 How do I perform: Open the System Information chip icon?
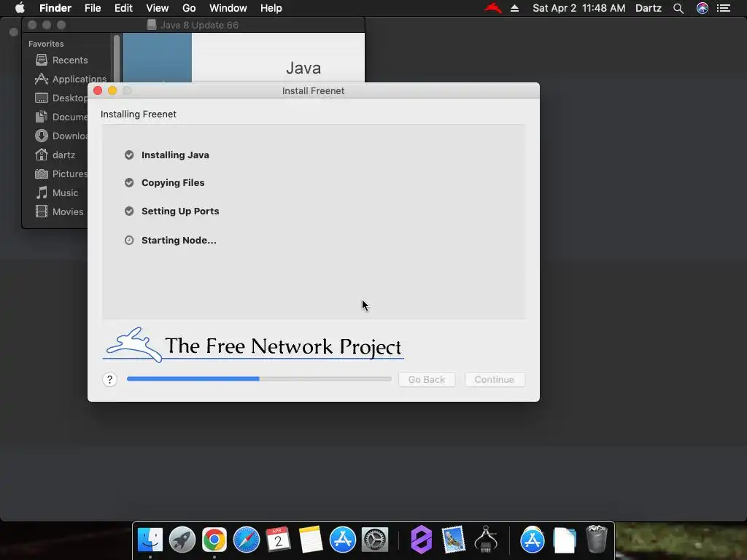click(486, 540)
